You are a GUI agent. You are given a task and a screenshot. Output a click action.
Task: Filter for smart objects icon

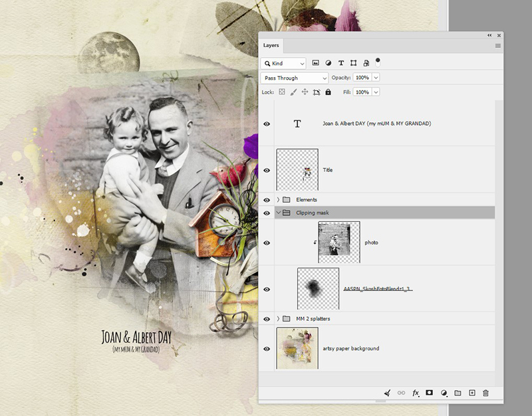click(x=366, y=62)
